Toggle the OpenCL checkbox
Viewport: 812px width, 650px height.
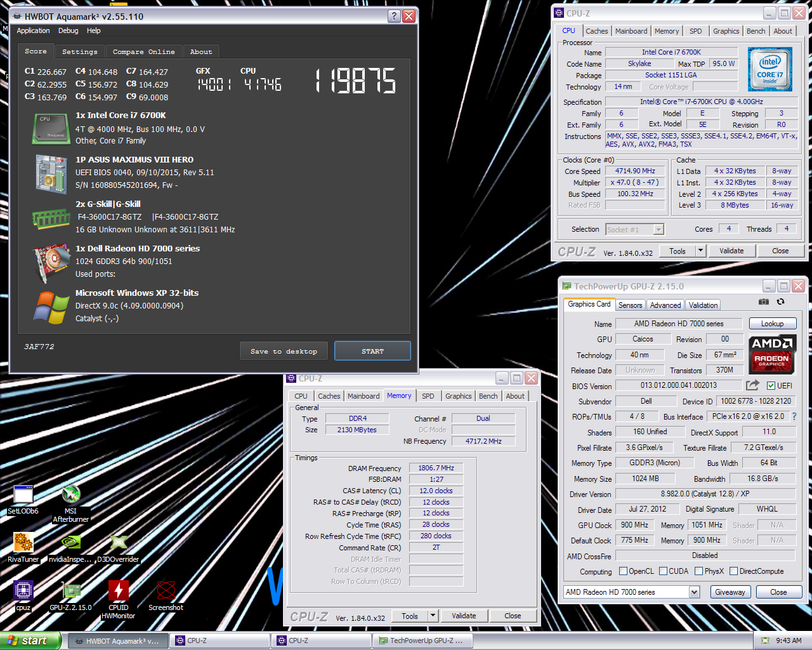623,571
